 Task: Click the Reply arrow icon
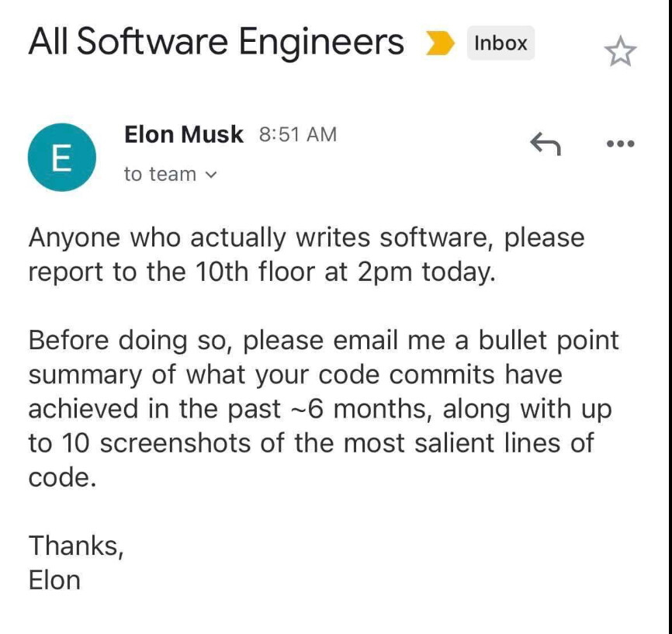coord(545,143)
